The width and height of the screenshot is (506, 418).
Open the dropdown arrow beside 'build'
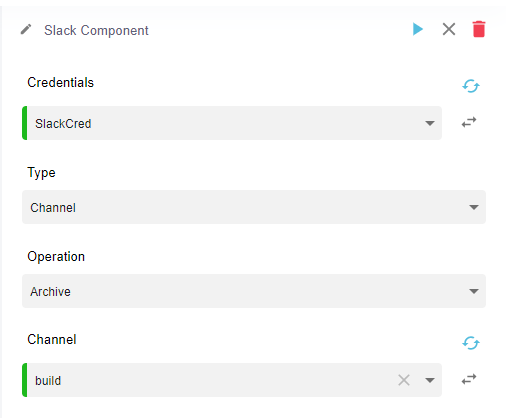click(430, 380)
